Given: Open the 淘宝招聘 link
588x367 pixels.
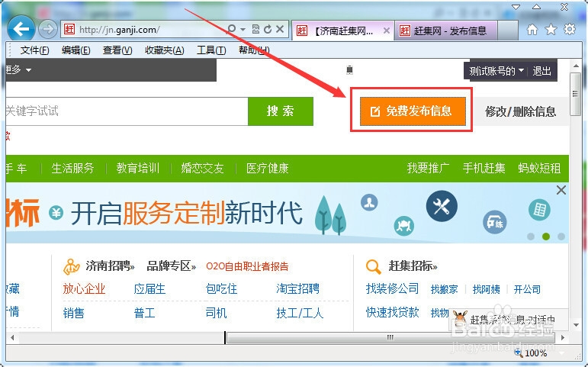Looking at the screenshot, I should click(x=297, y=289).
